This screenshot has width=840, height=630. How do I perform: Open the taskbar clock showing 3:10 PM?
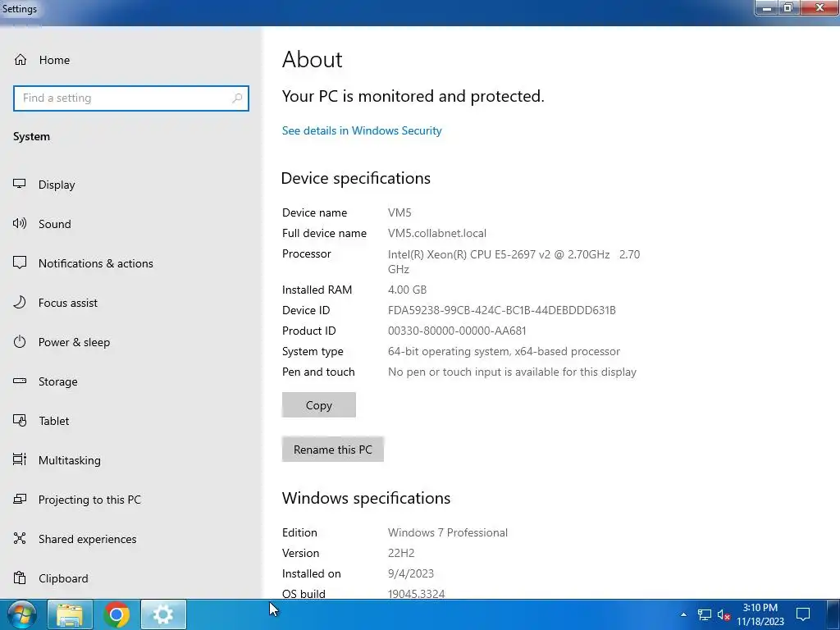[x=760, y=614]
